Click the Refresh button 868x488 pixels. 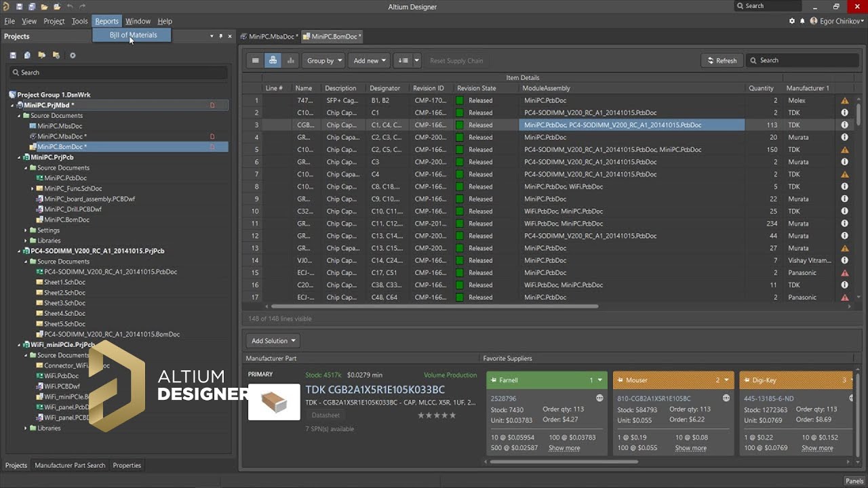point(722,60)
